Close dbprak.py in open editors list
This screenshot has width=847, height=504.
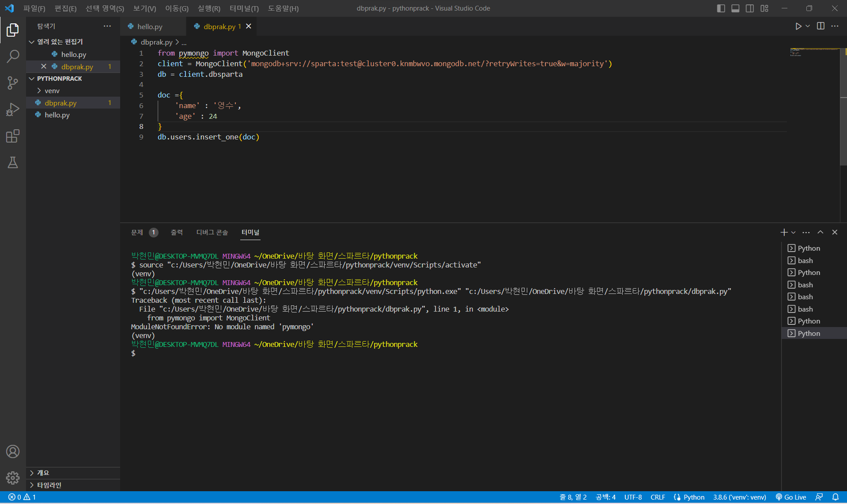tap(44, 67)
